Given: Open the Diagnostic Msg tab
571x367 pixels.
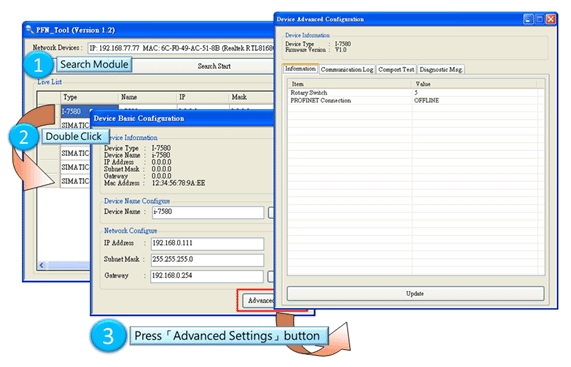Looking at the screenshot, I should (441, 70).
